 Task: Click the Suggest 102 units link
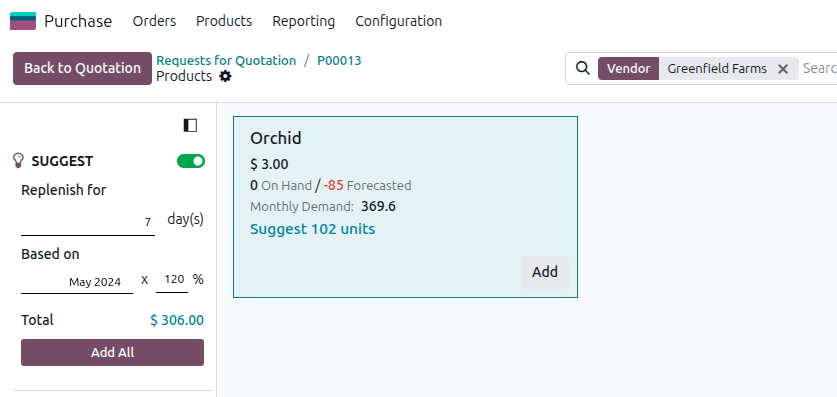click(312, 229)
